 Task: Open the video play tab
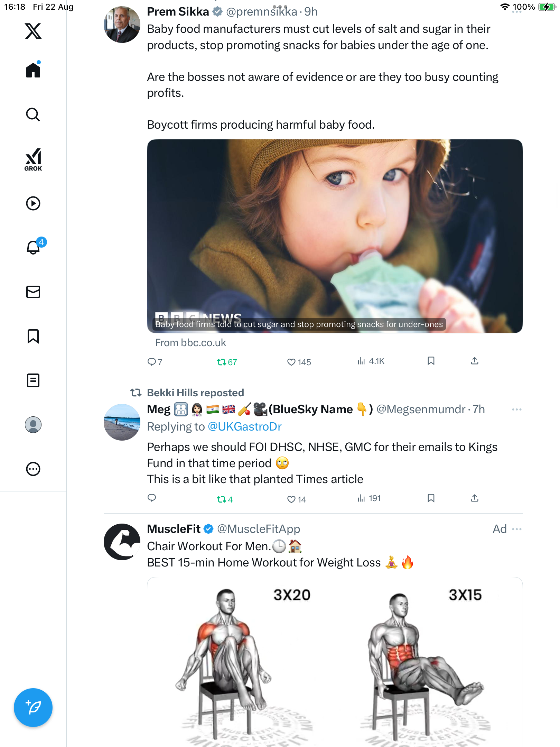[x=33, y=203]
